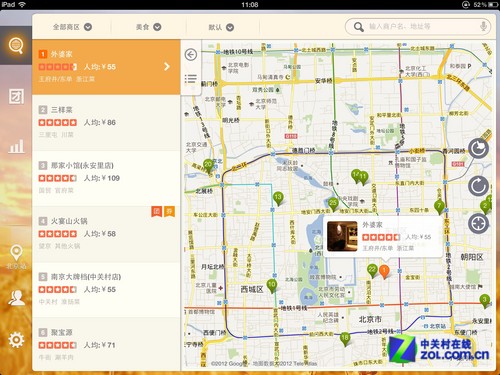Select green map pin number 25

tap(333, 204)
